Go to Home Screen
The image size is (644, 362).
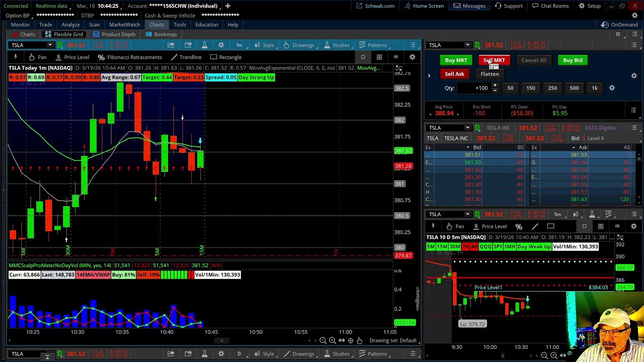[424, 6]
